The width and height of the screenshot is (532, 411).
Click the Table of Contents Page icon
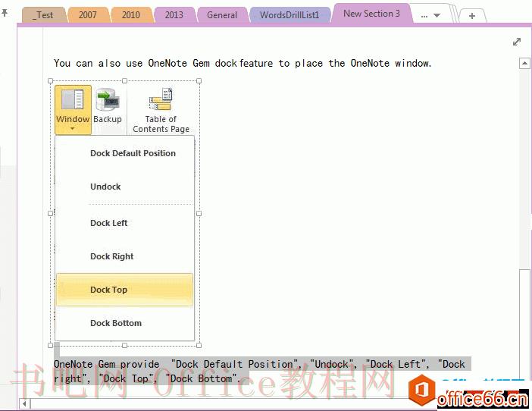point(161,99)
